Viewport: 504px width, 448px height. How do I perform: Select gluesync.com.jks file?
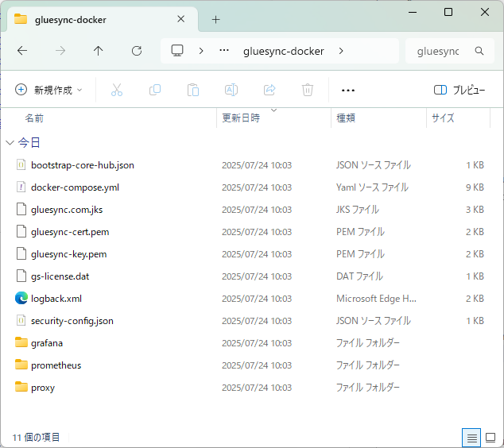click(67, 210)
